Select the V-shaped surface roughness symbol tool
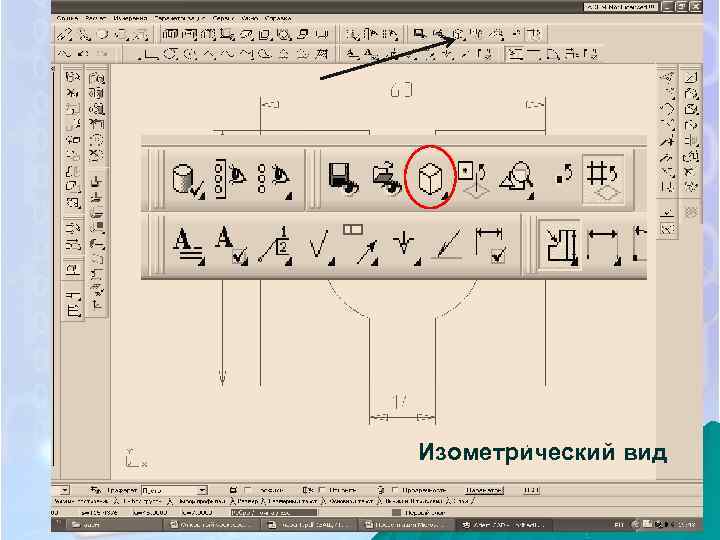 coord(321,248)
